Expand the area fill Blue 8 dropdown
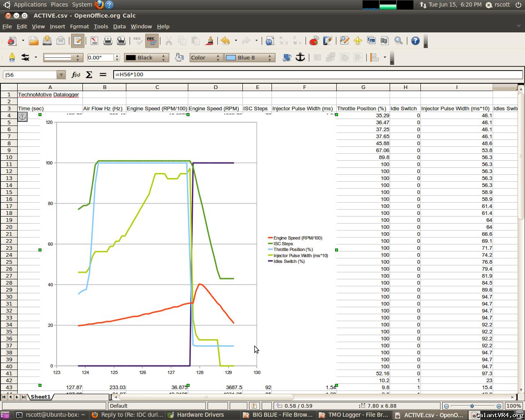Viewport: 525px width, 420px height. point(249,58)
